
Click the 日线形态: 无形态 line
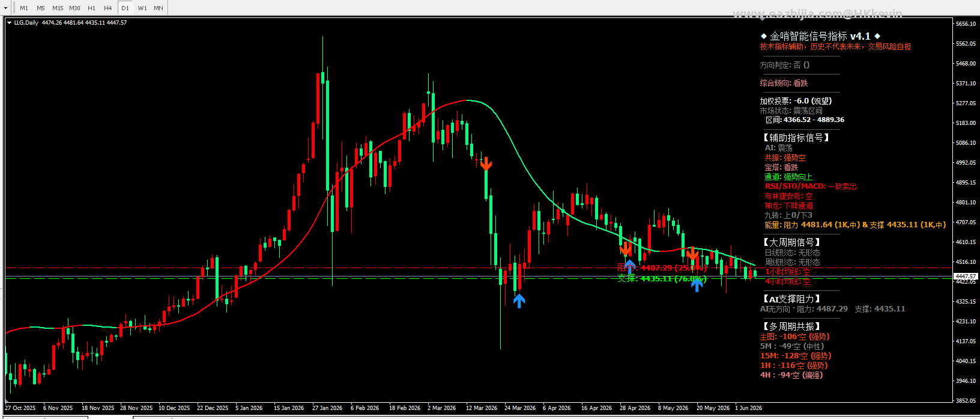pyautogui.click(x=792, y=253)
